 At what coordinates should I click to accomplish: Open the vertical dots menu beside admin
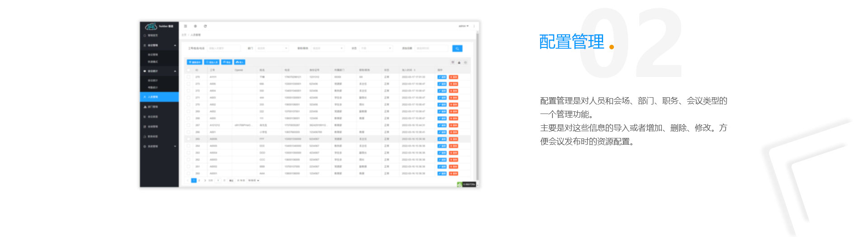coord(474,26)
